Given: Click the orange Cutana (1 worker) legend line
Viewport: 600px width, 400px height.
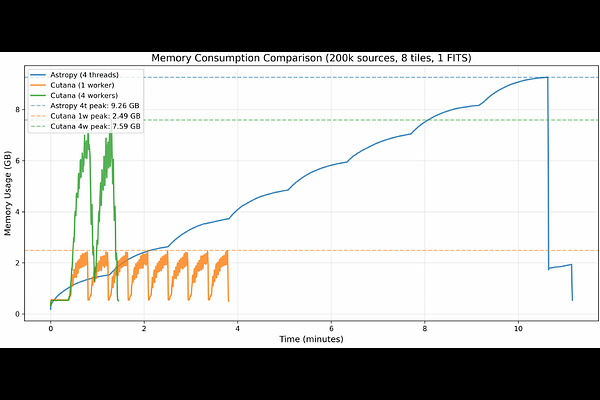Looking at the screenshot, I should (38, 85).
